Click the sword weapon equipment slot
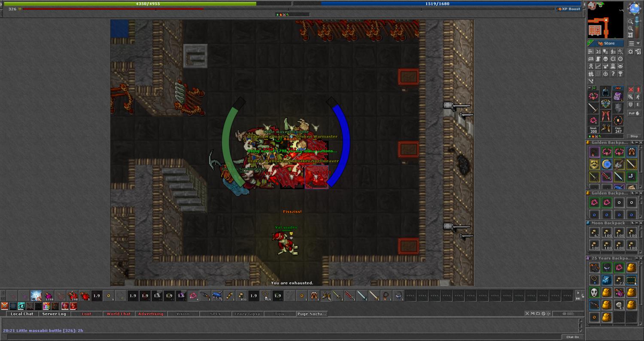Viewport: 644px width, 341px height. [x=593, y=108]
